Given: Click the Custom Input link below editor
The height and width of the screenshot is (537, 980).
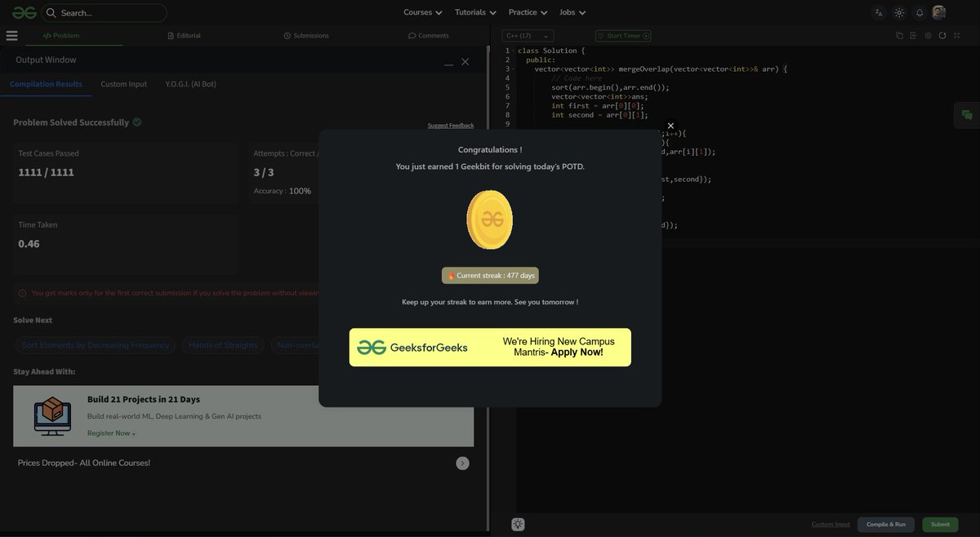Looking at the screenshot, I should point(831,525).
